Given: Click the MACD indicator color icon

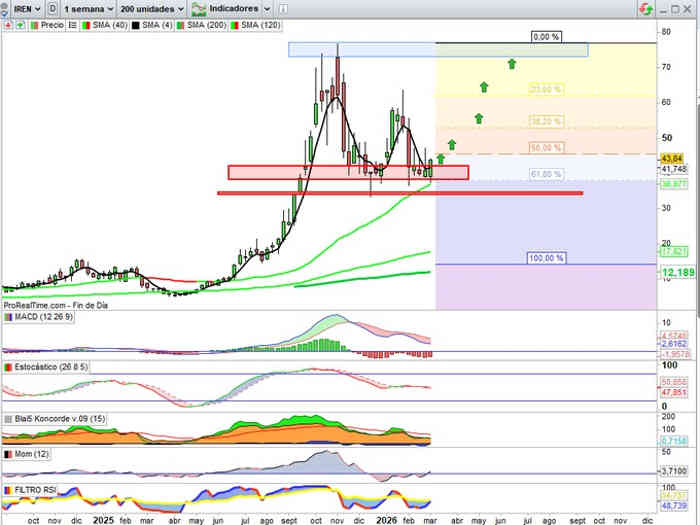Looking at the screenshot, I should (9, 317).
